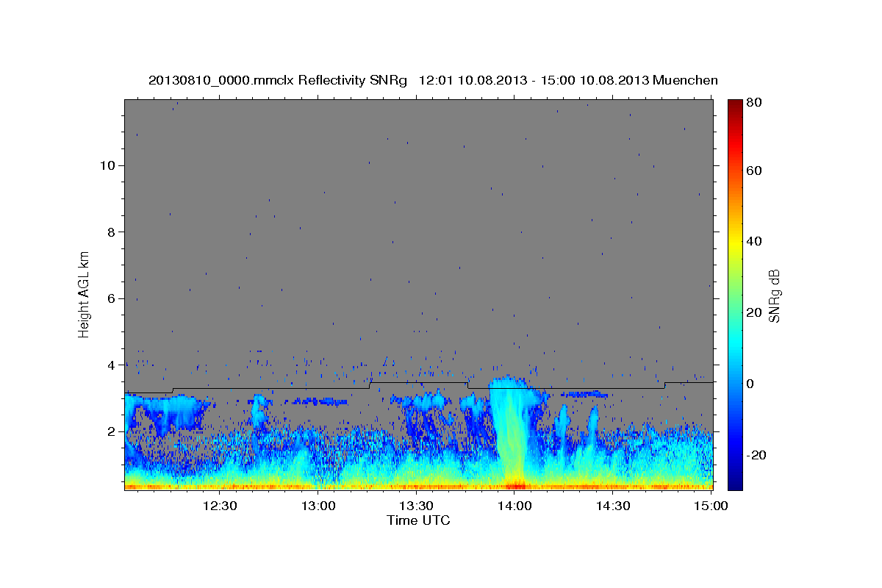Click the 'Time UTC' axis label
882x588 pixels.
click(x=418, y=520)
